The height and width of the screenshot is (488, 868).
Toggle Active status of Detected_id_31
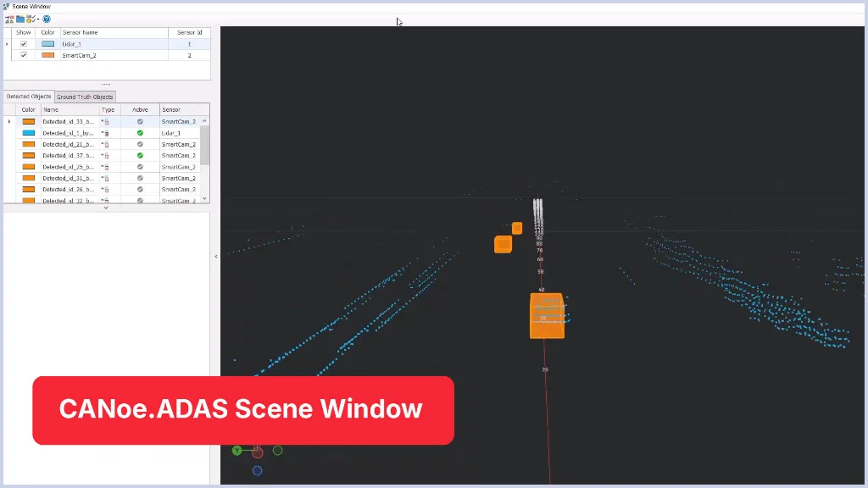tap(140, 179)
